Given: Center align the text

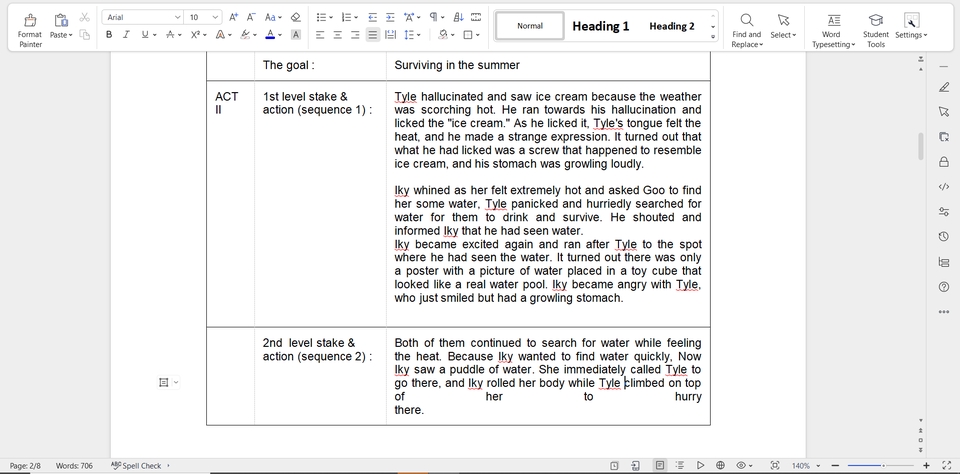Looking at the screenshot, I should pyautogui.click(x=337, y=35).
